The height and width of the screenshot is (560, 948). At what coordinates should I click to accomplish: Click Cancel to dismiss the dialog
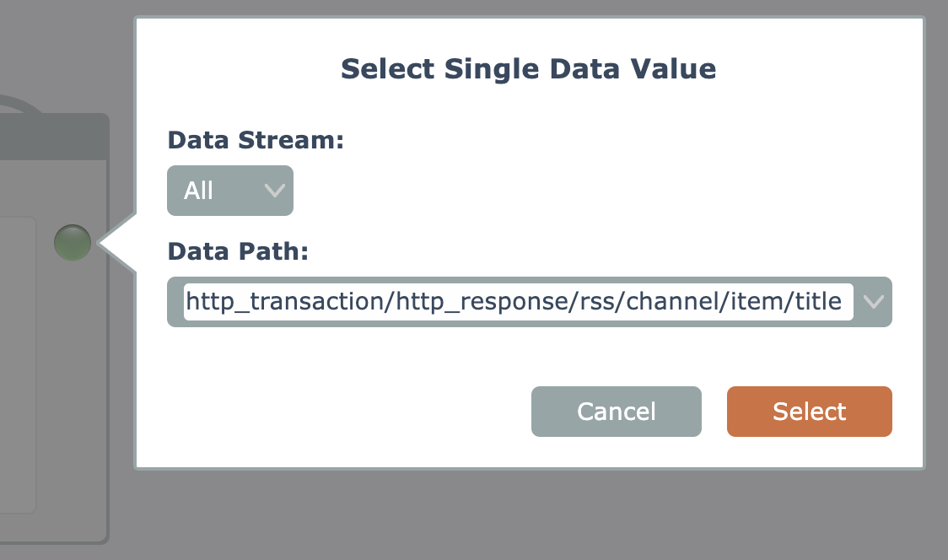616,412
